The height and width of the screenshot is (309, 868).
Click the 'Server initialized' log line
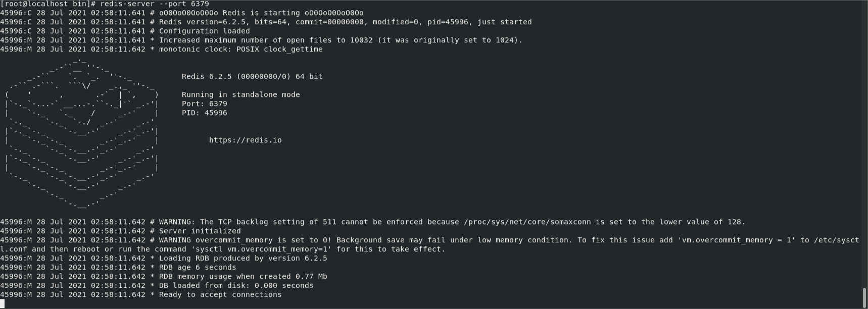click(x=121, y=231)
